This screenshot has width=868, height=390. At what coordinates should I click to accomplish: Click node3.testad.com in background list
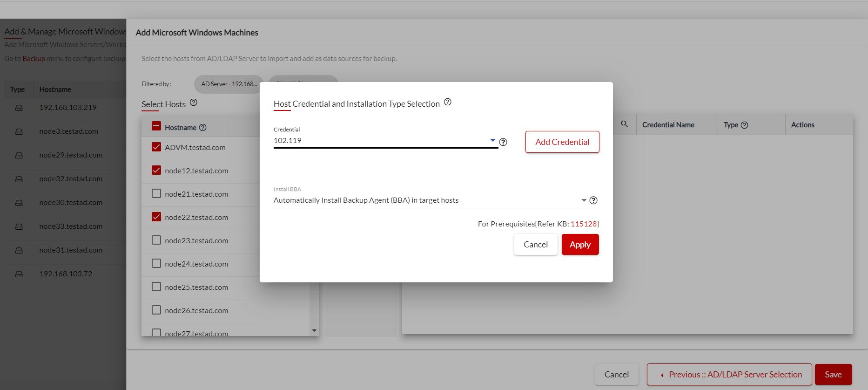[69, 131]
